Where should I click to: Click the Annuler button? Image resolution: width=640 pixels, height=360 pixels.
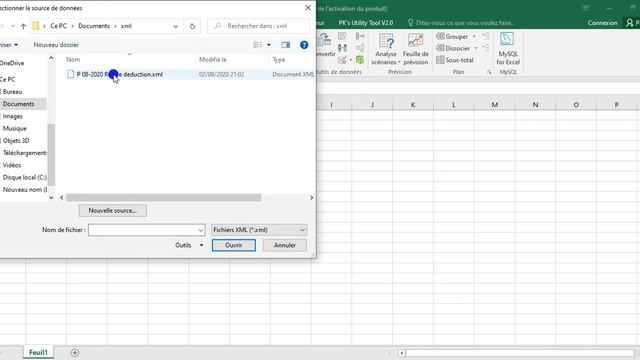tap(285, 245)
